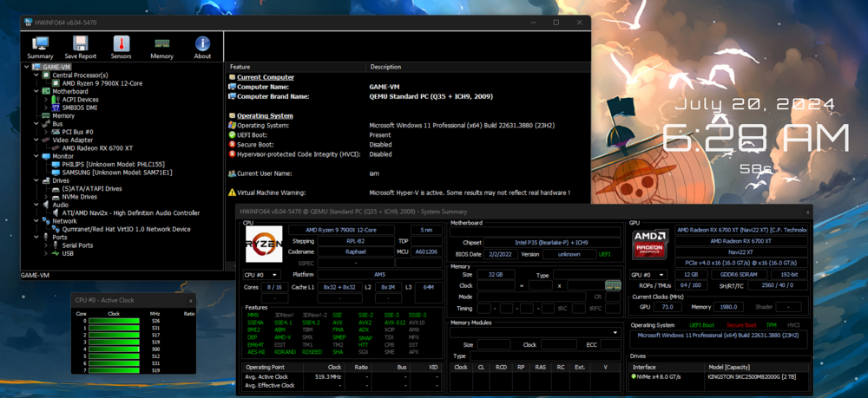Viewport: 868px width, 398px height.
Task: Open the GPU #0 selector dropdown
Action: (x=648, y=275)
